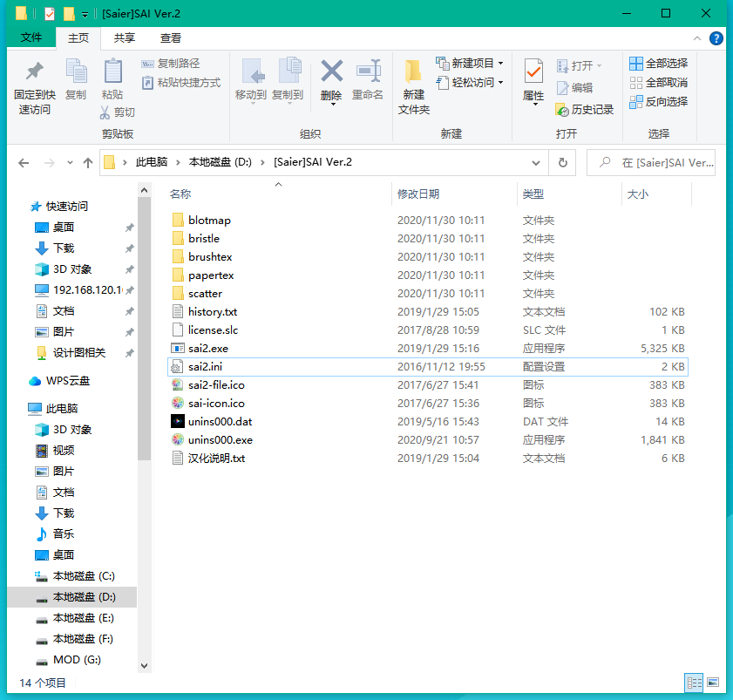Switch to details view layout icon
Viewport: 733px width, 700px height.
pyautogui.click(x=694, y=683)
